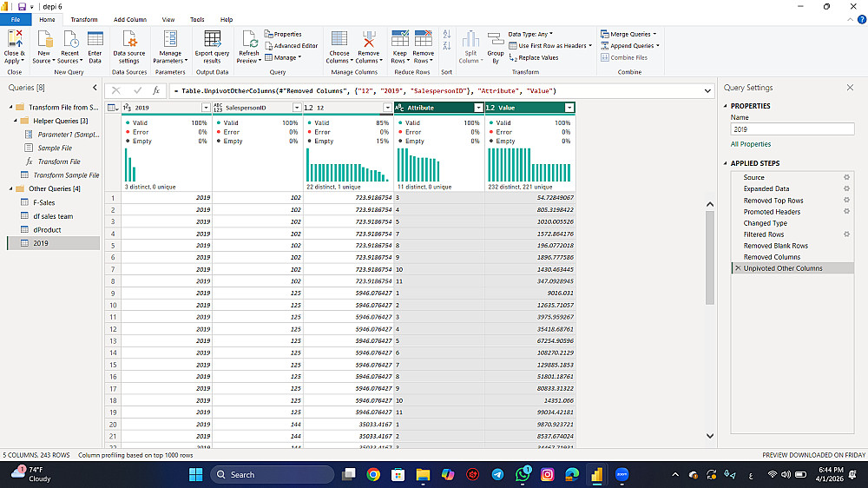The image size is (868, 488).
Task: Expand the Data Type: Any dropdown
Action: (529, 34)
